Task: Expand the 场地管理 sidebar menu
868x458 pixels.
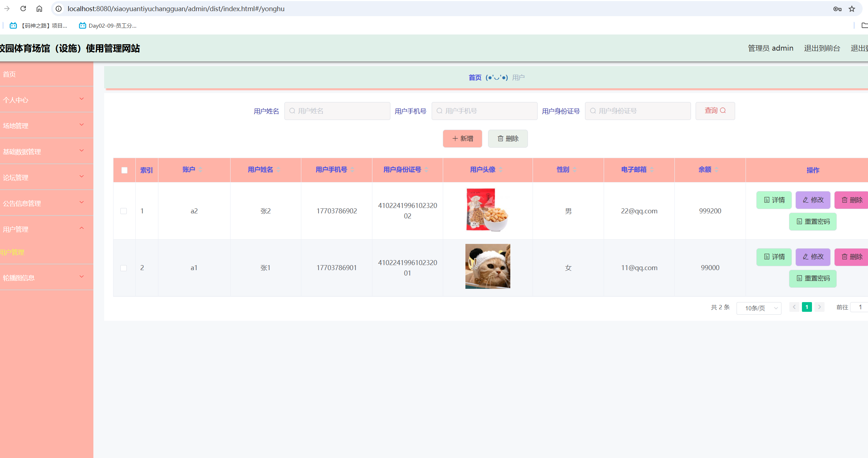Action: click(47, 125)
